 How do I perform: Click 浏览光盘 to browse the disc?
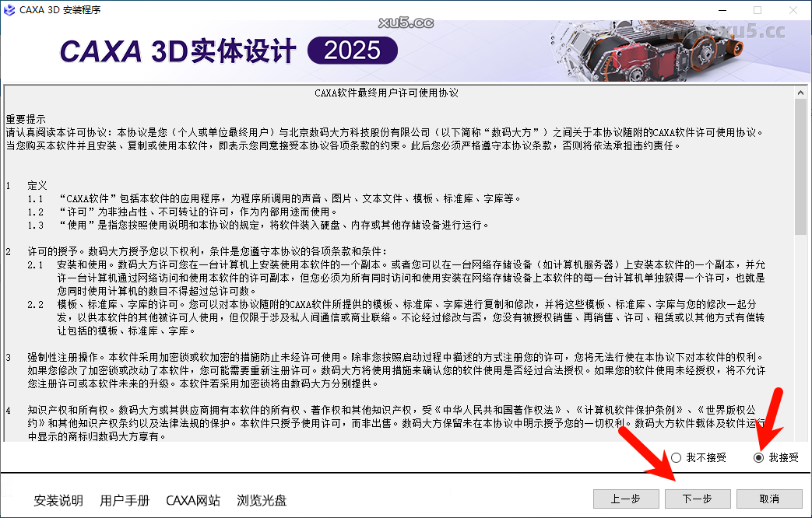(x=262, y=501)
